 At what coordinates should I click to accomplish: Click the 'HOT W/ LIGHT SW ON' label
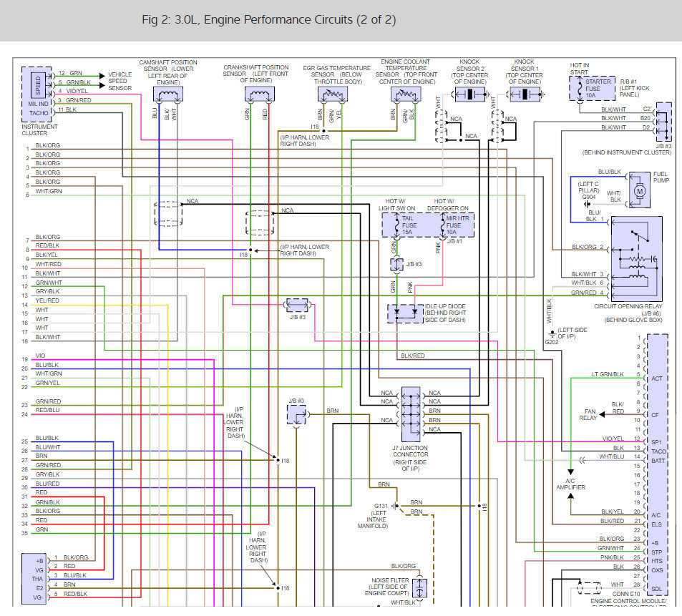396,205
